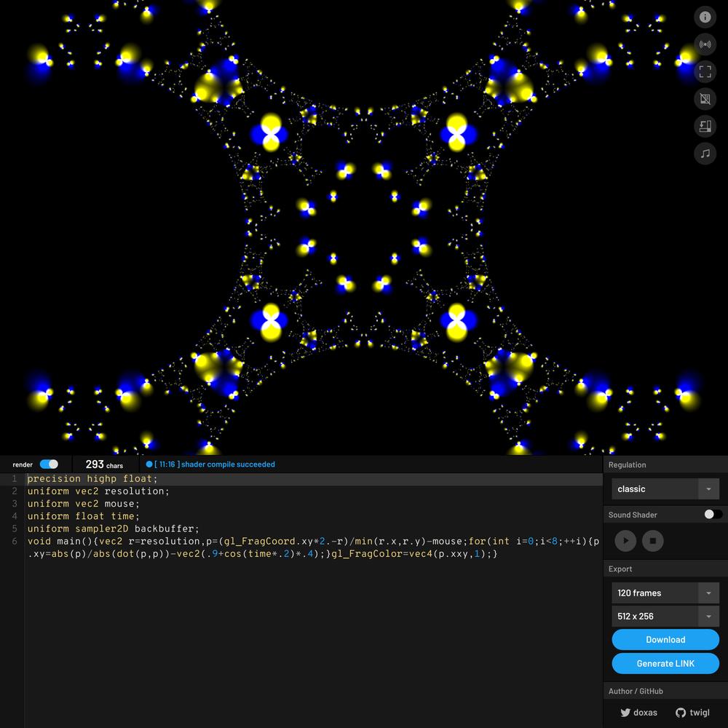Image resolution: width=728 pixels, height=728 pixels.
Task: Enable the Sound Shader toggle
Action: [x=713, y=514]
